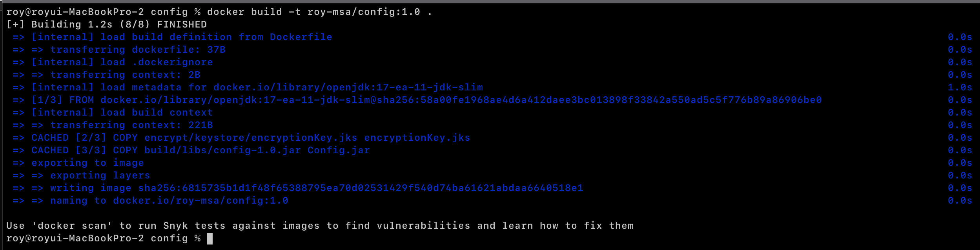
Task: Click the terminal cursor at the bottom prompt
Action: click(210, 238)
